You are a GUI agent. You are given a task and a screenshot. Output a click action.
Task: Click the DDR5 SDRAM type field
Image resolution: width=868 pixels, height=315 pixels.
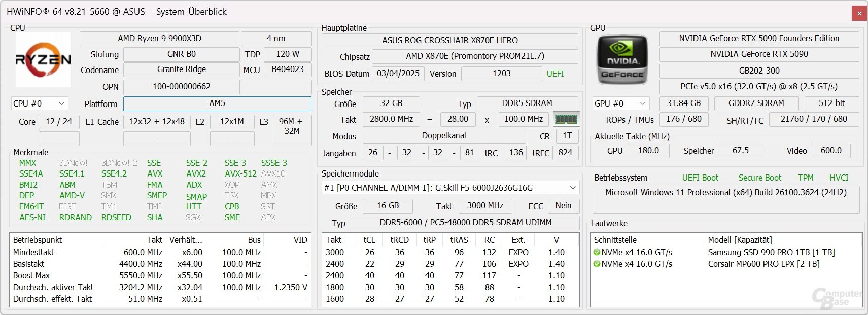[x=527, y=103]
